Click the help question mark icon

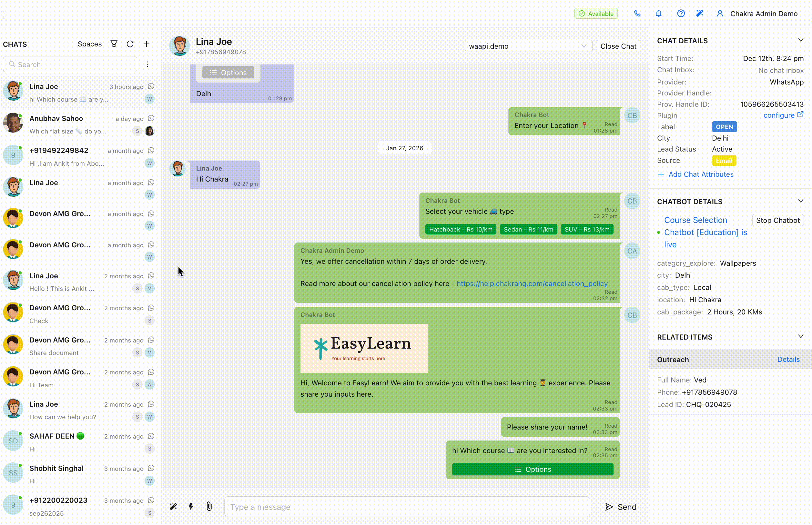681,14
